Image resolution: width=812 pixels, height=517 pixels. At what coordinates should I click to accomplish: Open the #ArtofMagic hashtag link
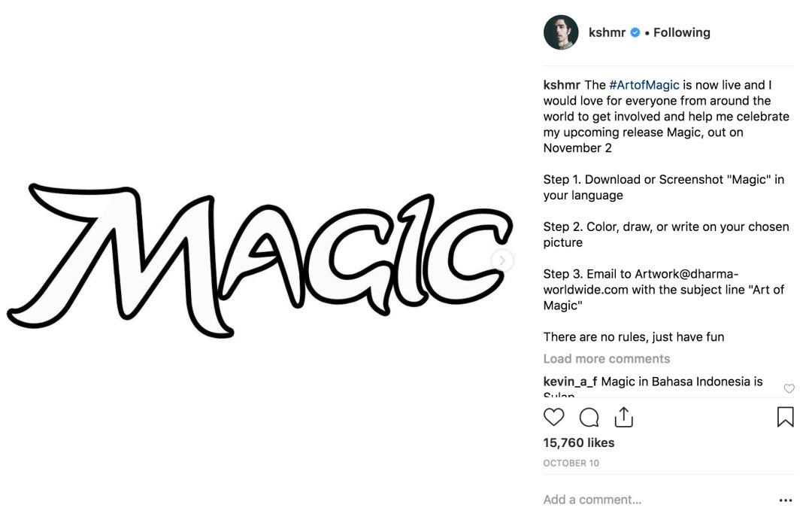click(644, 85)
